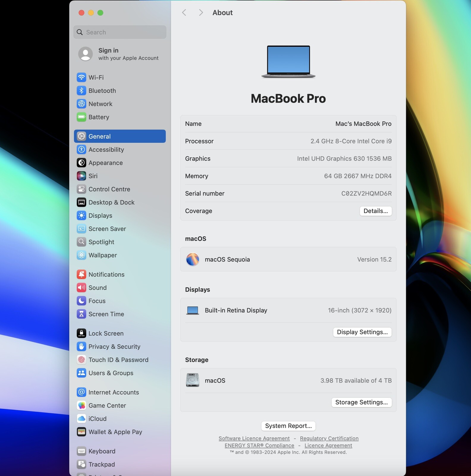Image resolution: width=471 pixels, height=476 pixels.
Task: Select the Network globe icon
Action: coord(81,104)
